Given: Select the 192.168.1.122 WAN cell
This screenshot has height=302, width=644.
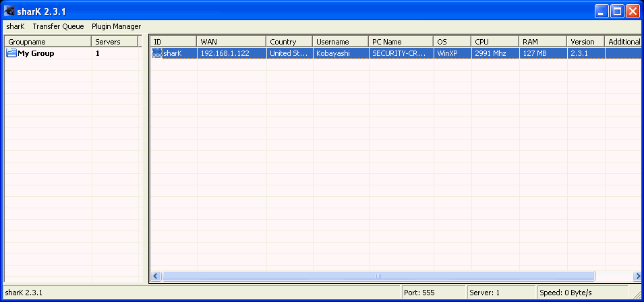Looking at the screenshot, I should 231,53.
